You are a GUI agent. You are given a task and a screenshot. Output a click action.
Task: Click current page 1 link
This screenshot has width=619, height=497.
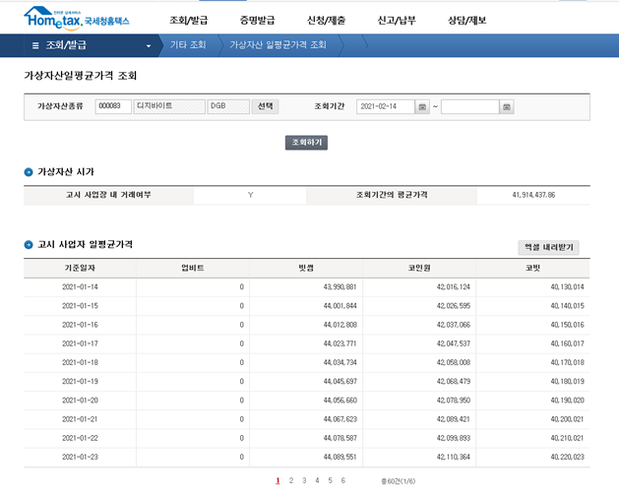point(278,480)
